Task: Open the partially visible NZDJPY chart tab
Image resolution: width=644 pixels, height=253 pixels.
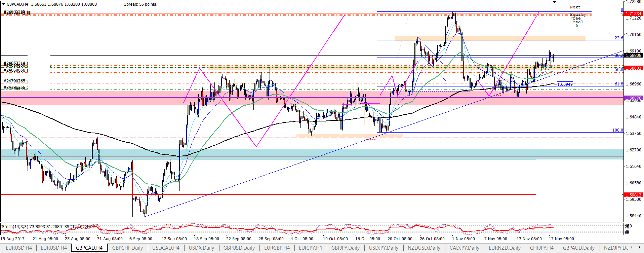Action: [x=615, y=248]
